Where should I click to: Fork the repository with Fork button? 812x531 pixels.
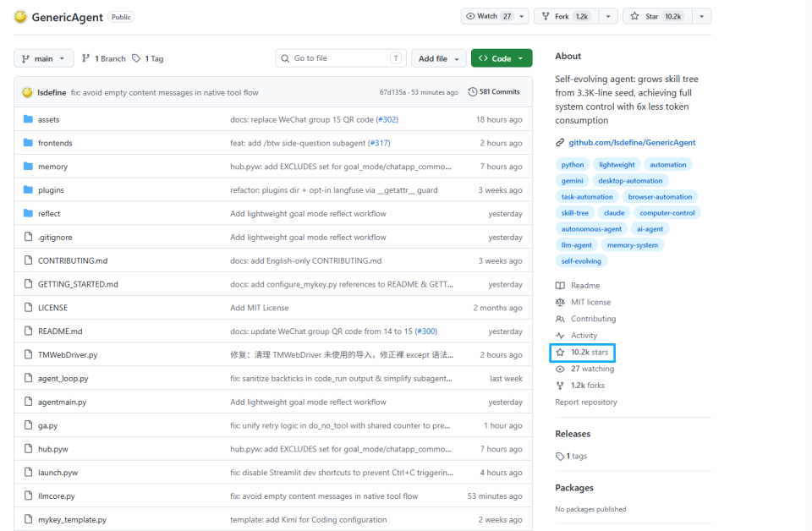[x=566, y=16]
